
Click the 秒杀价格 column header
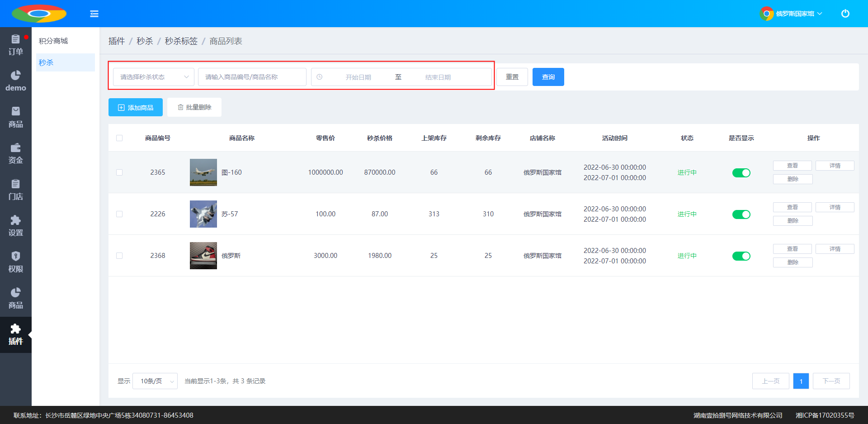[x=380, y=138]
